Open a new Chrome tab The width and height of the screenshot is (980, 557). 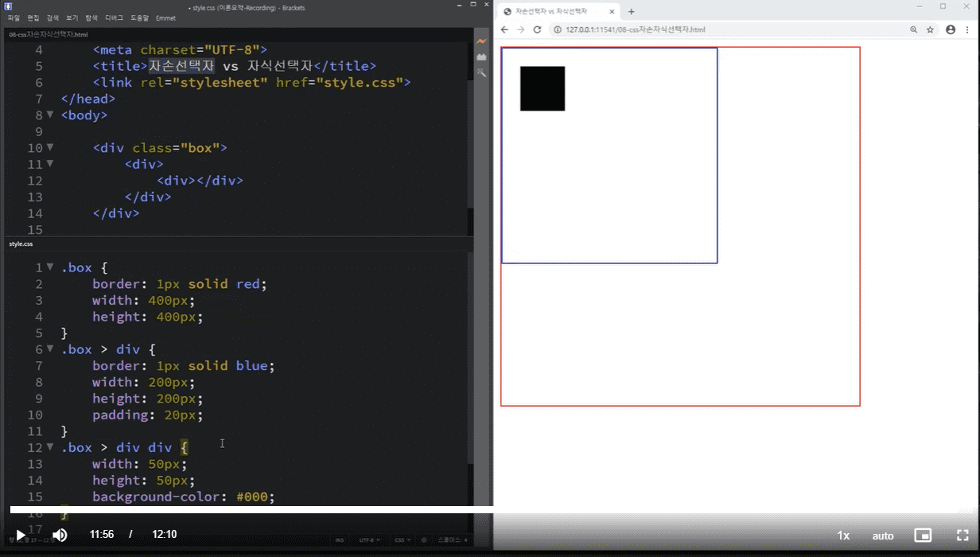click(x=632, y=11)
